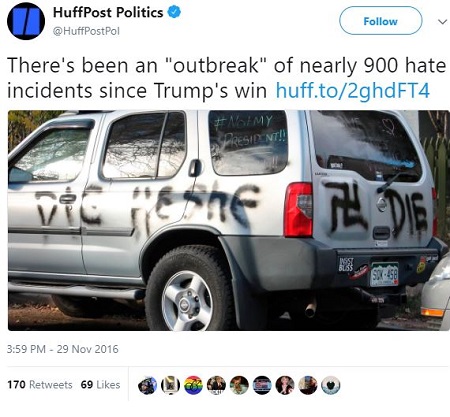450x417 pixels.
Task: Open the tweet timestamp 29 Nov 2016
Action: pos(63,349)
